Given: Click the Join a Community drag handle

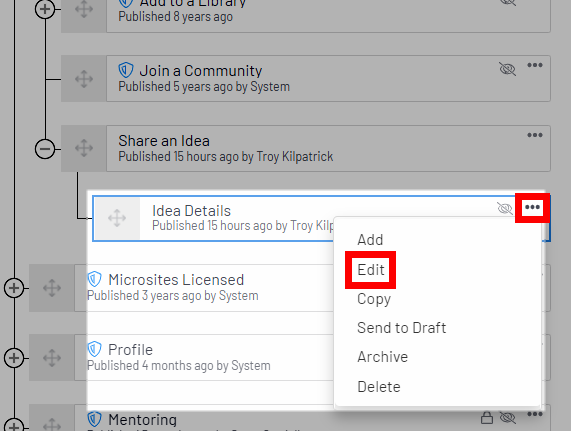Looking at the screenshot, I should pos(84,79).
